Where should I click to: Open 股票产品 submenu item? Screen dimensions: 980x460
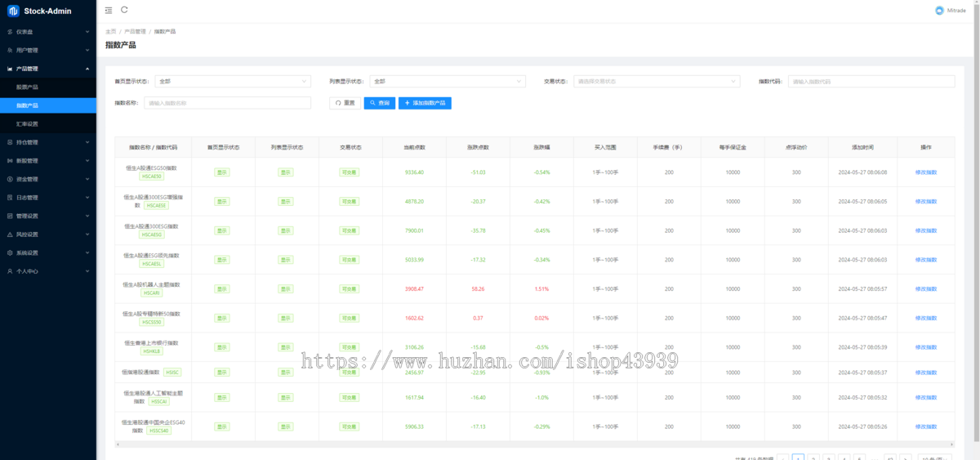coord(48,87)
